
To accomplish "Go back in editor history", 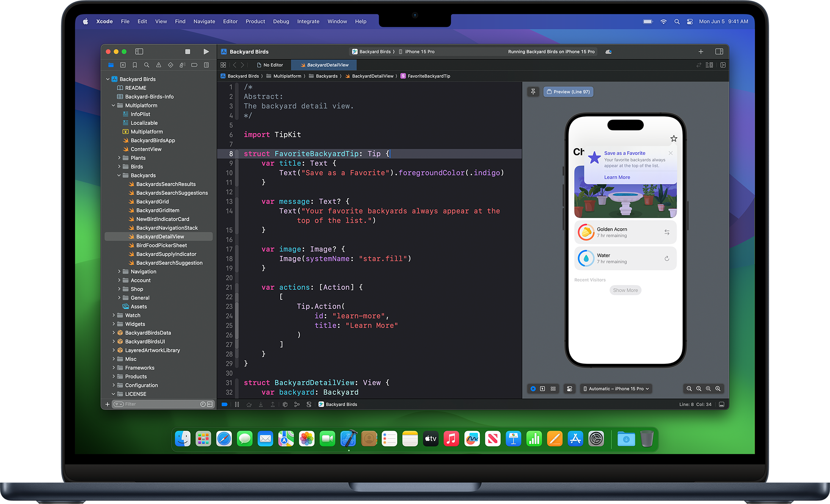I will click(x=234, y=65).
